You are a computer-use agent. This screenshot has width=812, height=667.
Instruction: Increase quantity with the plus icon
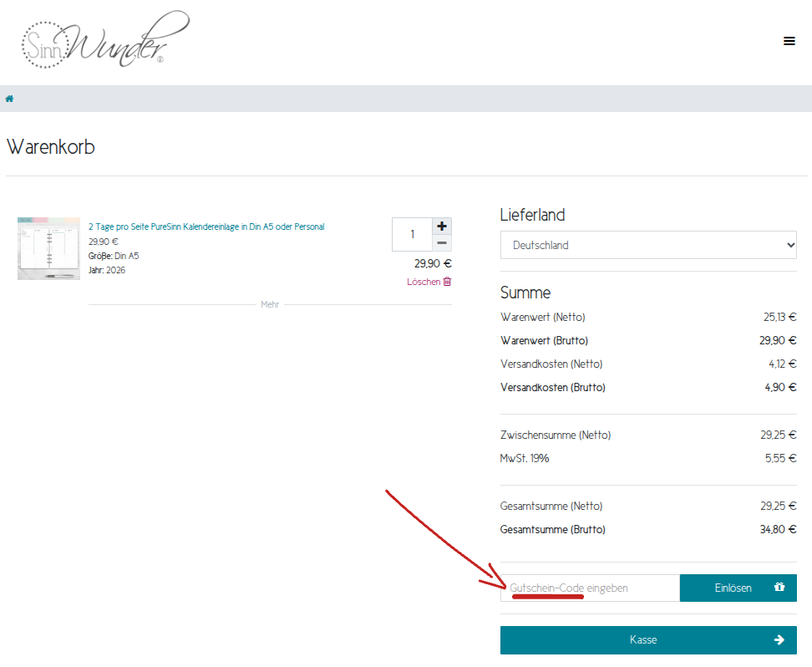pyautogui.click(x=442, y=227)
